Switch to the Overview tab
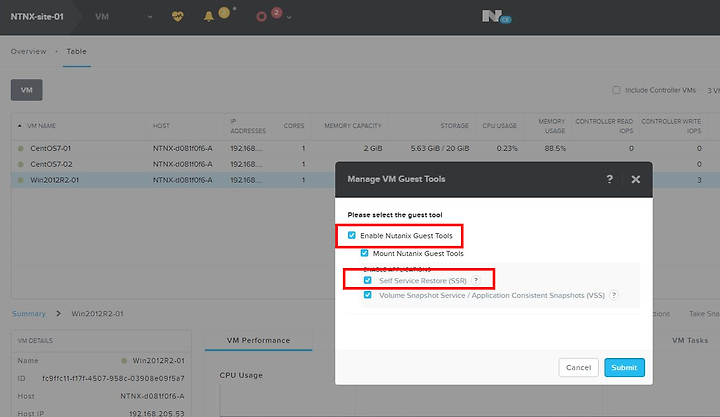The image size is (720, 417). point(28,51)
